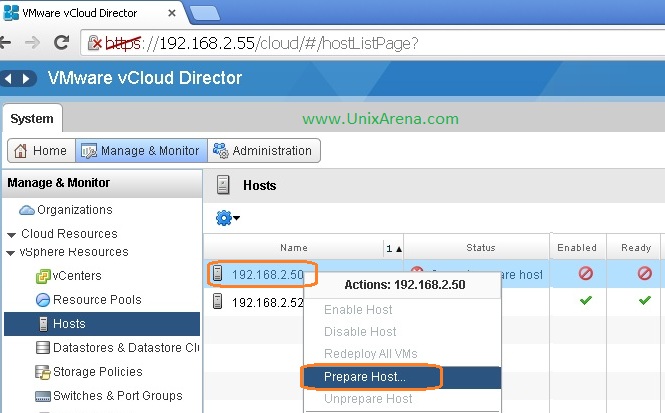The width and height of the screenshot is (665, 413).
Task: Open Datastores & Datastore Clusters
Action: coord(126,348)
